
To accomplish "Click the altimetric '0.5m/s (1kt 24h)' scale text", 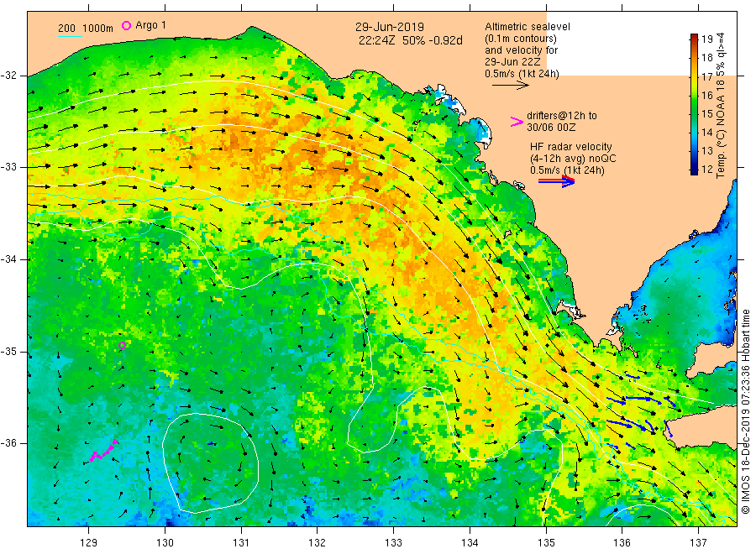I will point(522,74).
